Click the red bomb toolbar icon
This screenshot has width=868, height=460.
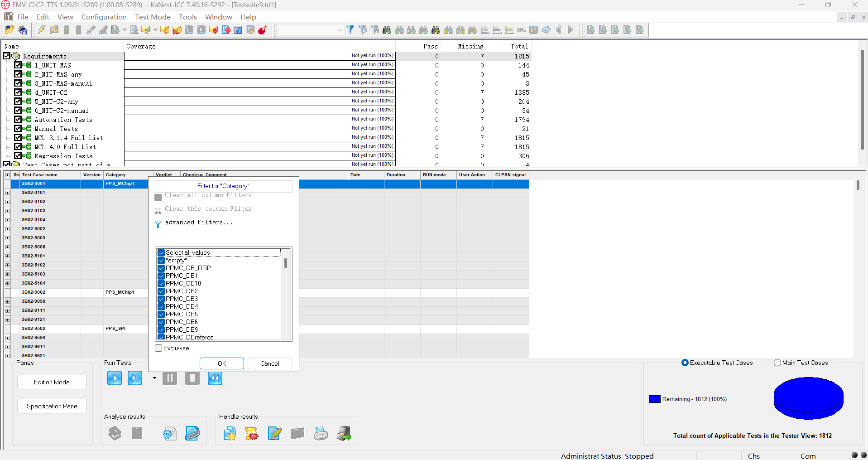tap(262, 30)
